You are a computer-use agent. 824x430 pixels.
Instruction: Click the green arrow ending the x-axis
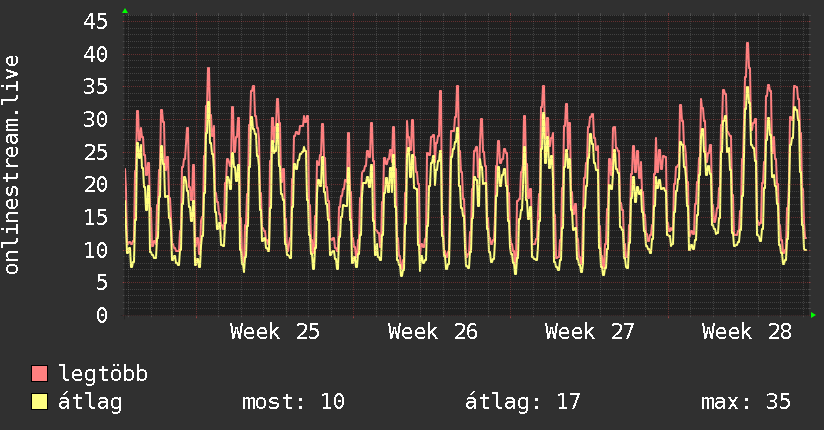813,315
